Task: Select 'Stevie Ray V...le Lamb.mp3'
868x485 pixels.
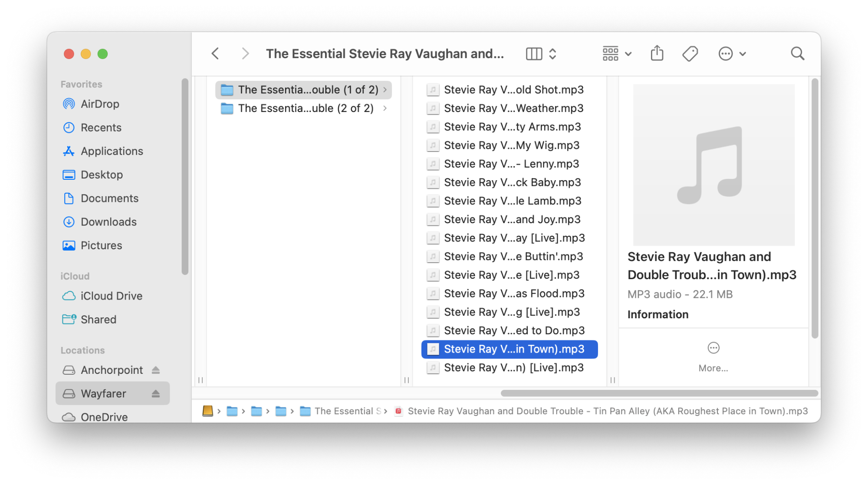Action: [x=510, y=201]
